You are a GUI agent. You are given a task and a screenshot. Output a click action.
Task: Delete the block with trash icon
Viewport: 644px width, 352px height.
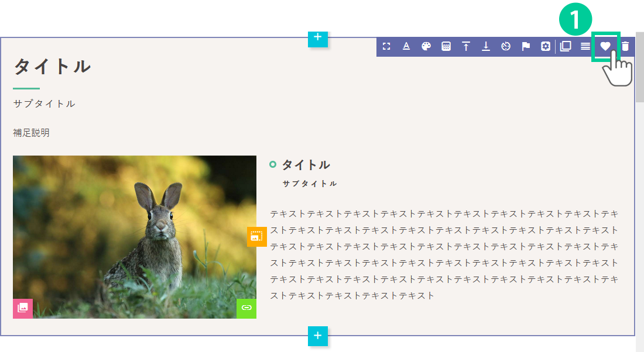tap(625, 47)
